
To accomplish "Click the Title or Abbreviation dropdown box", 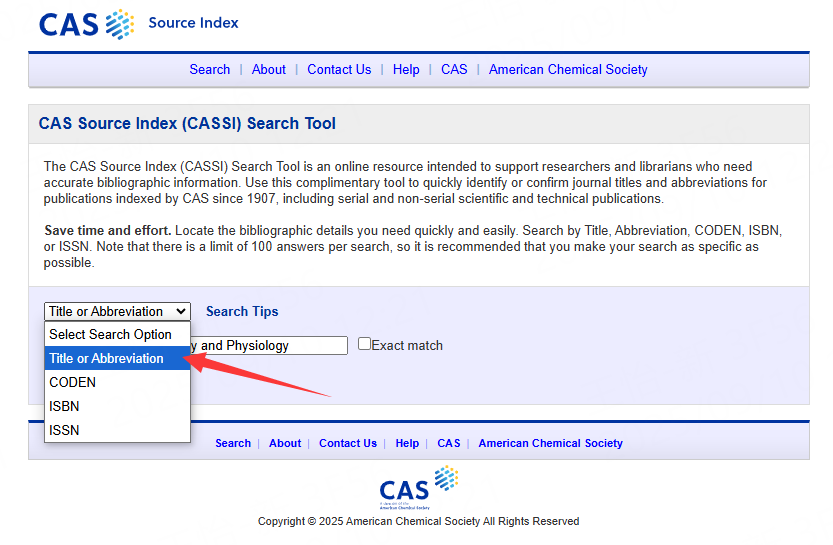I will point(117,311).
